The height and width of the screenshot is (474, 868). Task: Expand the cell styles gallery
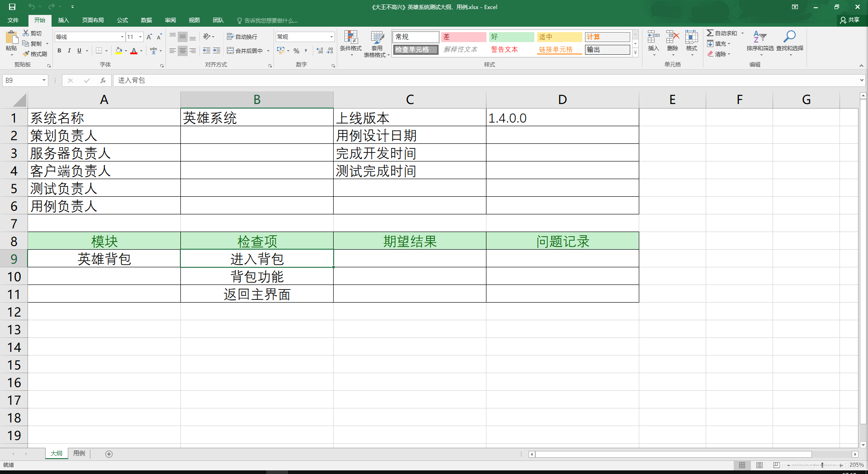coord(635,52)
